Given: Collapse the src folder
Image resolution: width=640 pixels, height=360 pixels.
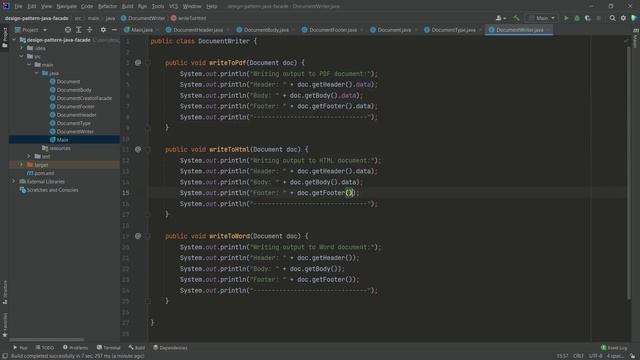Looking at the screenshot, I should pyautogui.click(x=22, y=56).
